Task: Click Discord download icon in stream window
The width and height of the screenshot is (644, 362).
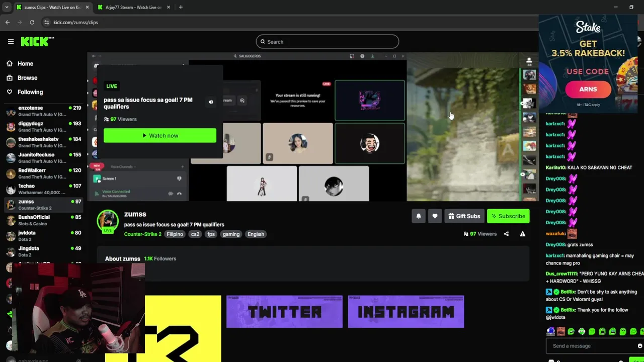Action: [x=372, y=56]
